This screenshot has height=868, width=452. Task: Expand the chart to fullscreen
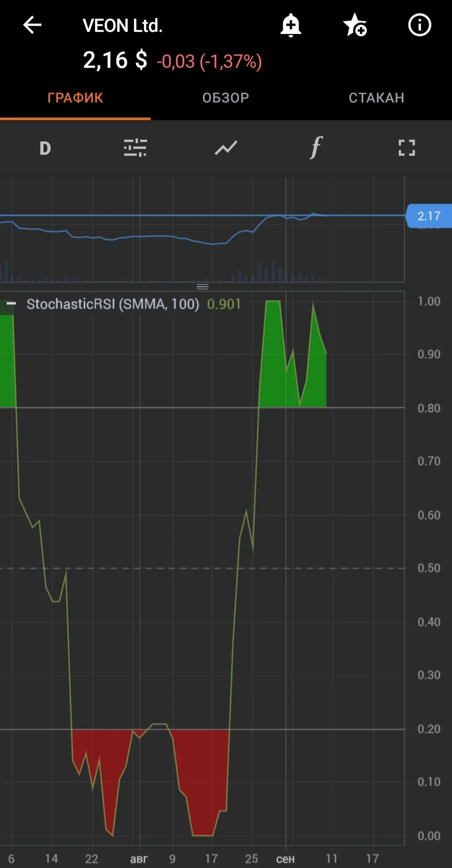(407, 148)
